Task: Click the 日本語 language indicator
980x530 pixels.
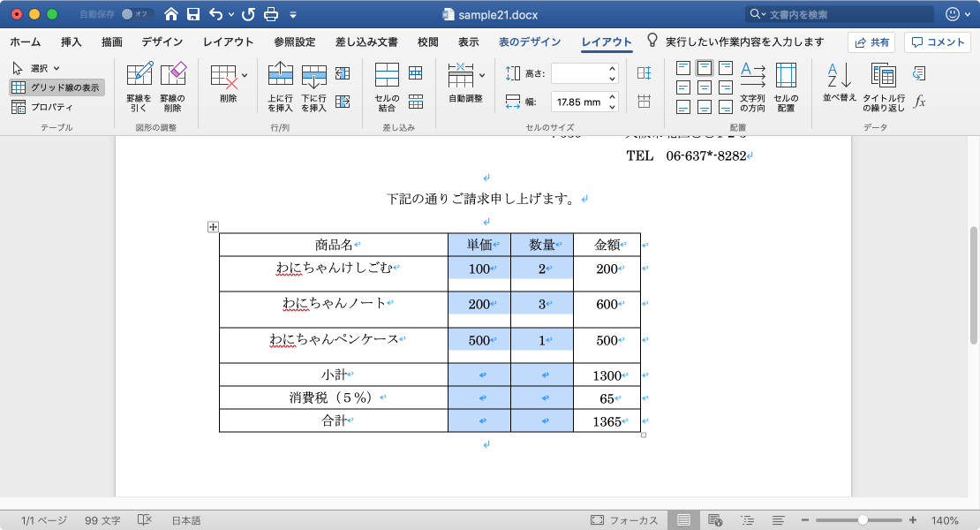Action: tap(186, 520)
